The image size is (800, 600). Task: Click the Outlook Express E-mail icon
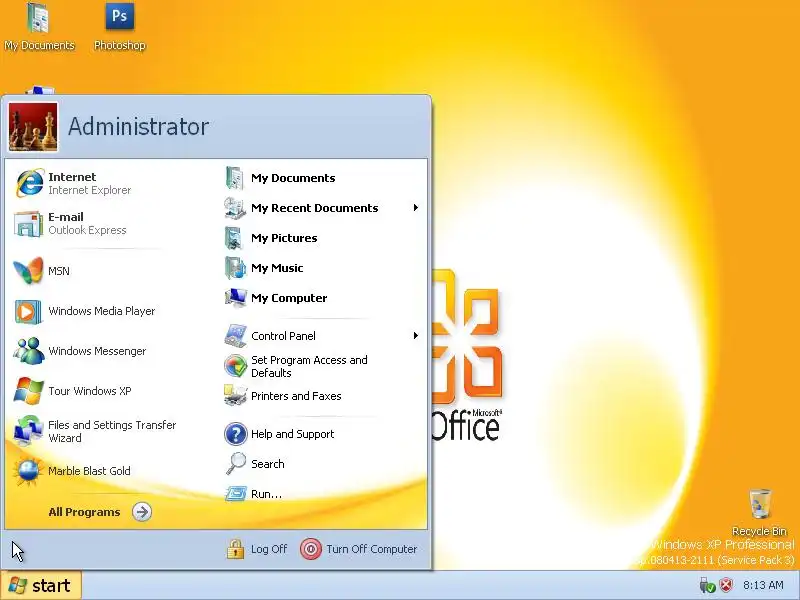click(x=28, y=223)
